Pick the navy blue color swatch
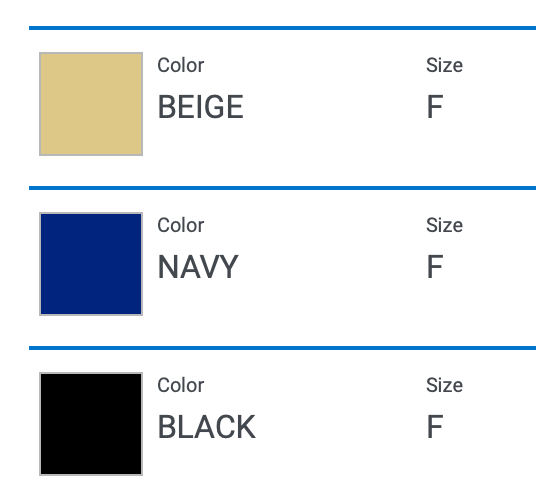The image size is (536, 496). (91, 264)
